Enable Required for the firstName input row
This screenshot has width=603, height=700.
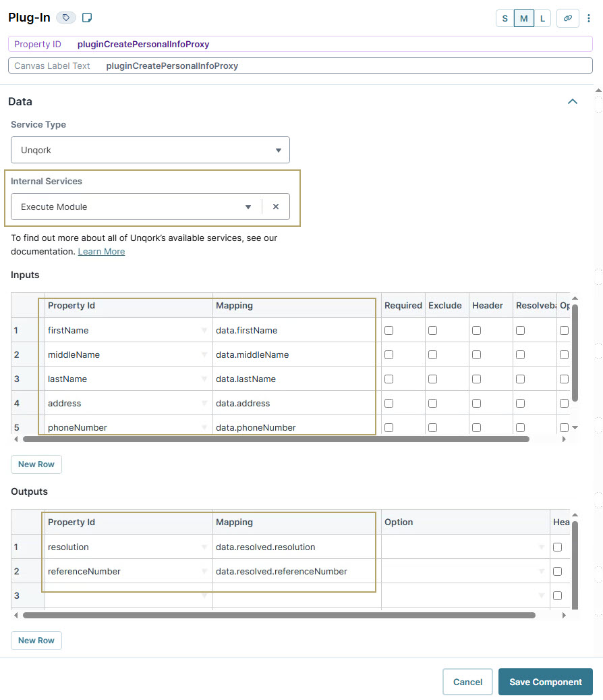pyautogui.click(x=388, y=330)
